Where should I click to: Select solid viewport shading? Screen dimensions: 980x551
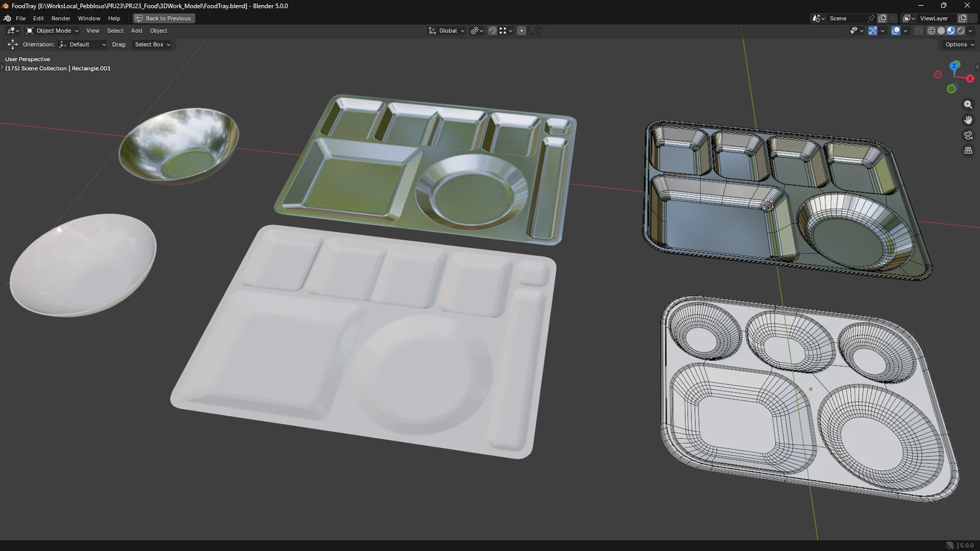pyautogui.click(x=941, y=31)
